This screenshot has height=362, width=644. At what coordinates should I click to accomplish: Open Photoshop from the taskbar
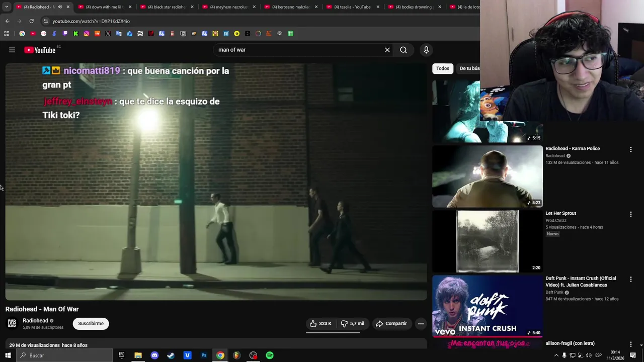point(204,355)
